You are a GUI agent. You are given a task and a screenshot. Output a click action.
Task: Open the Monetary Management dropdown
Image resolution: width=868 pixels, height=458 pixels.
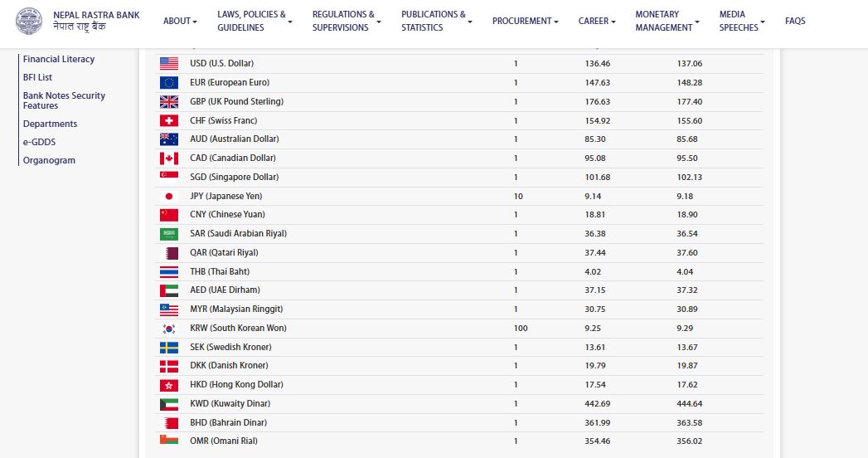pyautogui.click(x=667, y=21)
